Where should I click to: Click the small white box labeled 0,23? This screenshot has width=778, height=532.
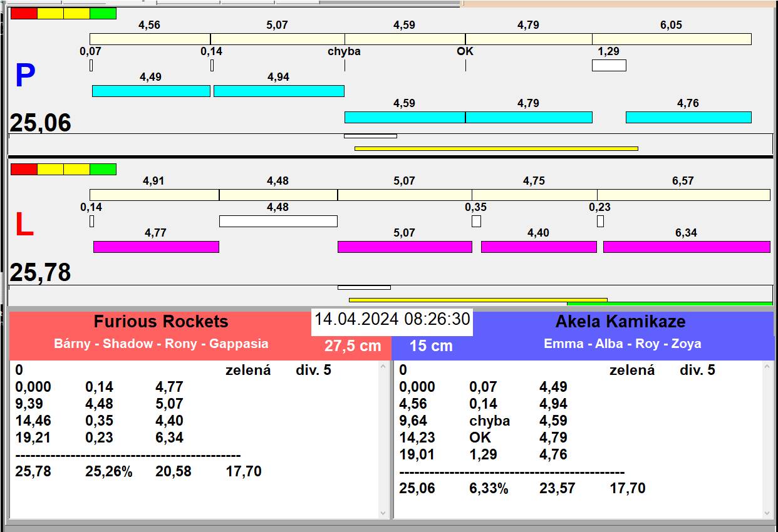click(600, 221)
